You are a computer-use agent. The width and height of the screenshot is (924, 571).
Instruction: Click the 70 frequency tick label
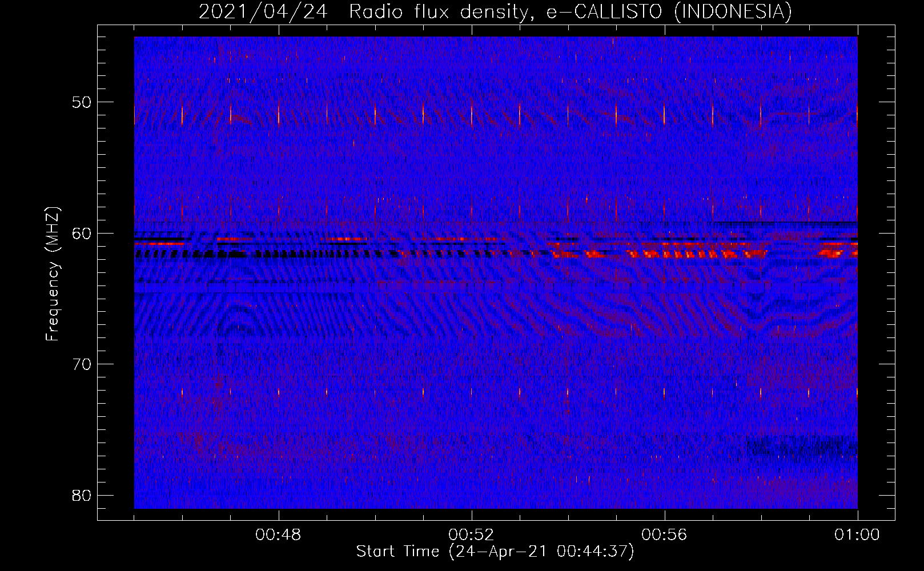pyautogui.click(x=82, y=364)
